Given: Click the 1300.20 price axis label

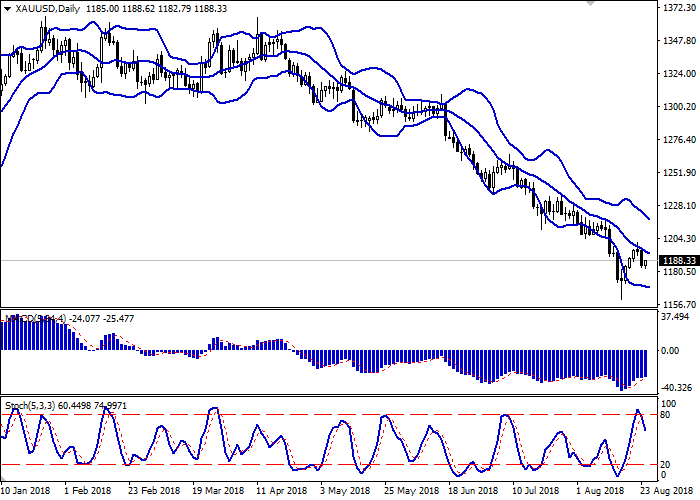Looking at the screenshot, I should (679, 107).
